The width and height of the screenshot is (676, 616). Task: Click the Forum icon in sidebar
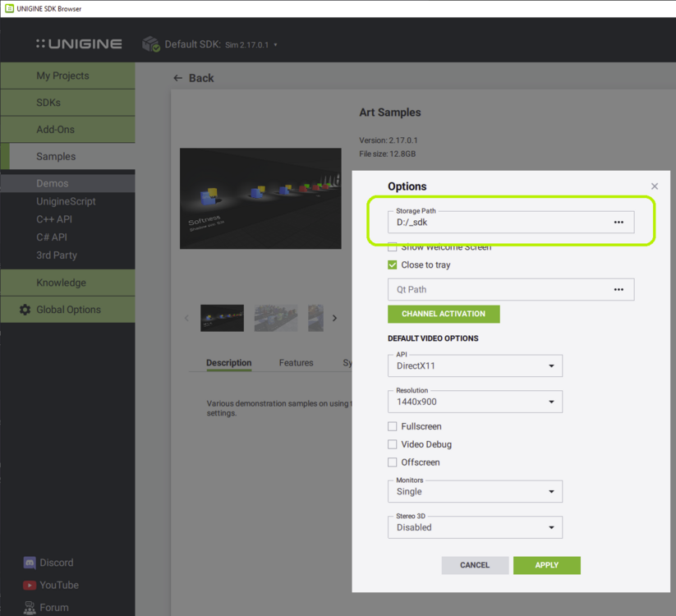[30, 608]
